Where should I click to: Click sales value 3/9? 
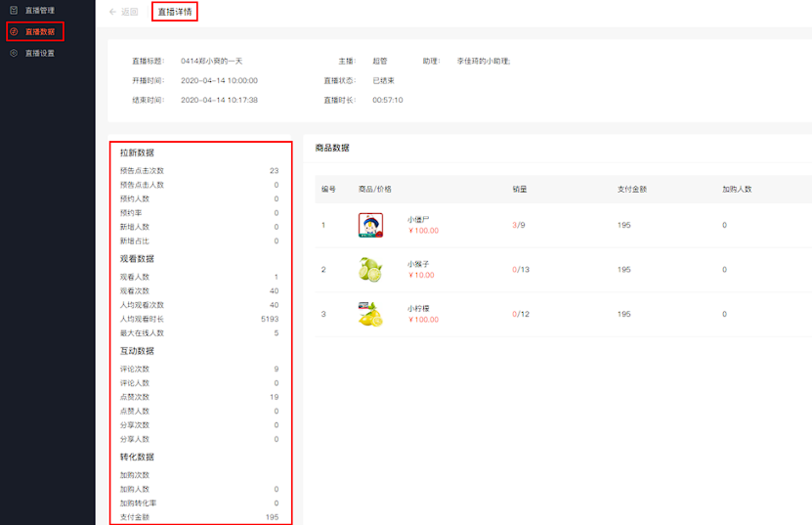pos(519,225)
